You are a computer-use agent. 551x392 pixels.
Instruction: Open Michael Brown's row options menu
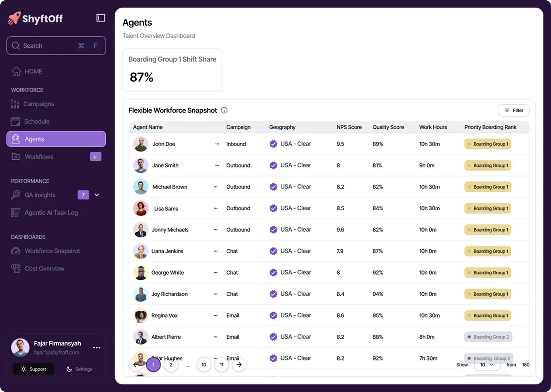(215, 187)
